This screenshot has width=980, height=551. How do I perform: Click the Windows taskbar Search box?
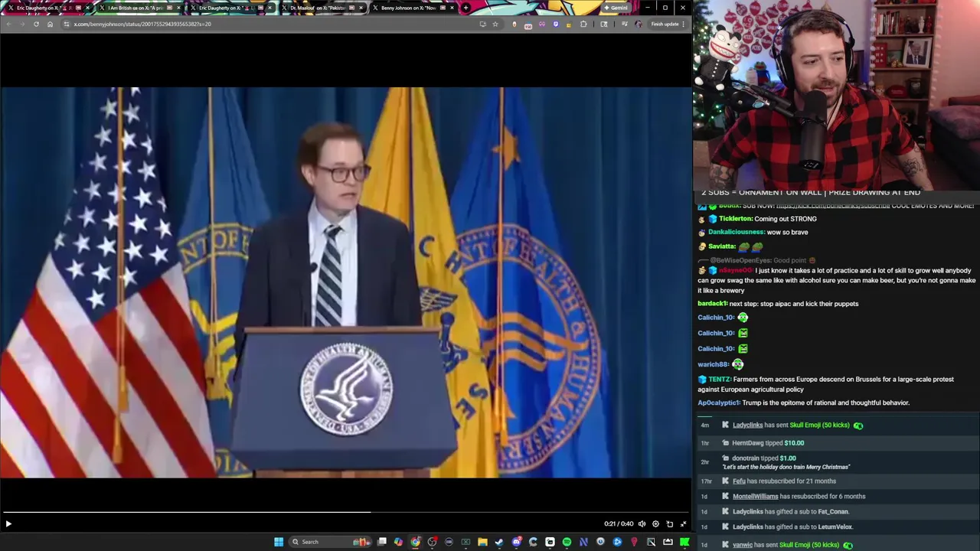331,542
